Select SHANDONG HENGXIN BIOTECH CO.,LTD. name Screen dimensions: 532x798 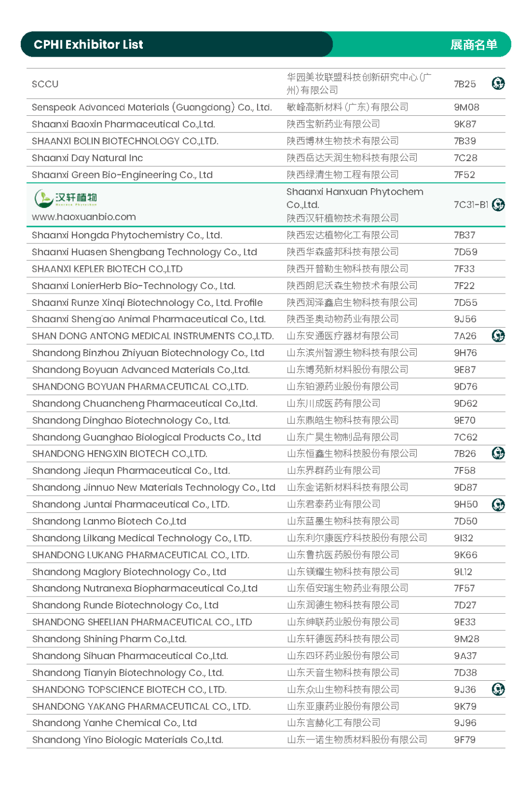click(120, 454)
